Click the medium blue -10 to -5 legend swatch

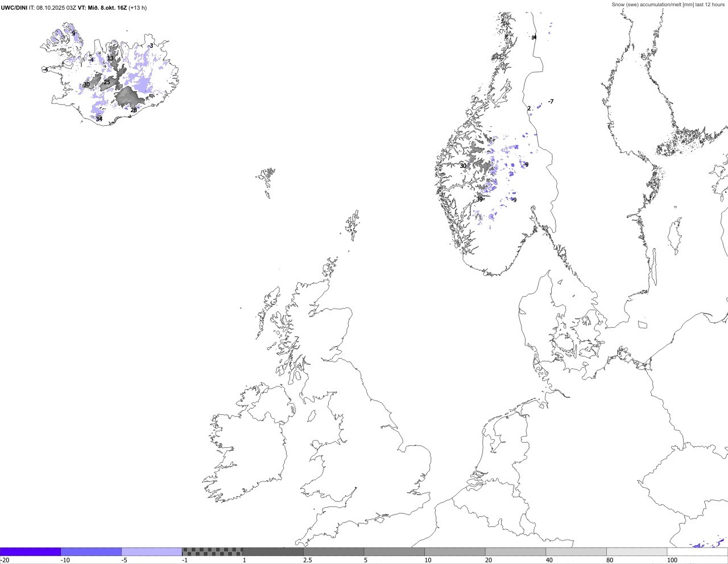91,551
